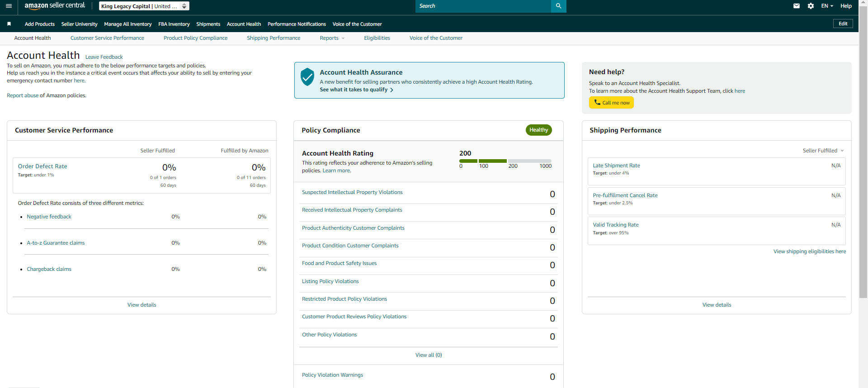Switch to Customer Service Performance tab
The image size is (868, 388).
[x=107, y=38]
